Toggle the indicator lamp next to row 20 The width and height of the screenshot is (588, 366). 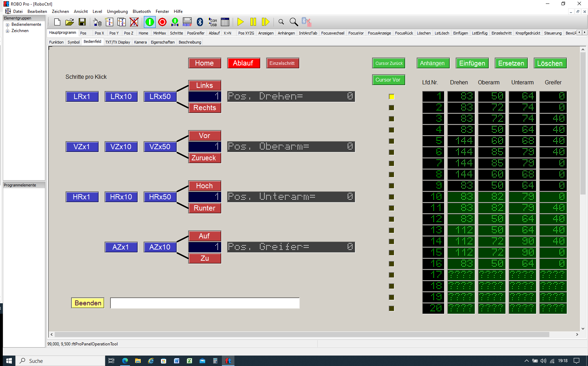(x=392, y=308)
